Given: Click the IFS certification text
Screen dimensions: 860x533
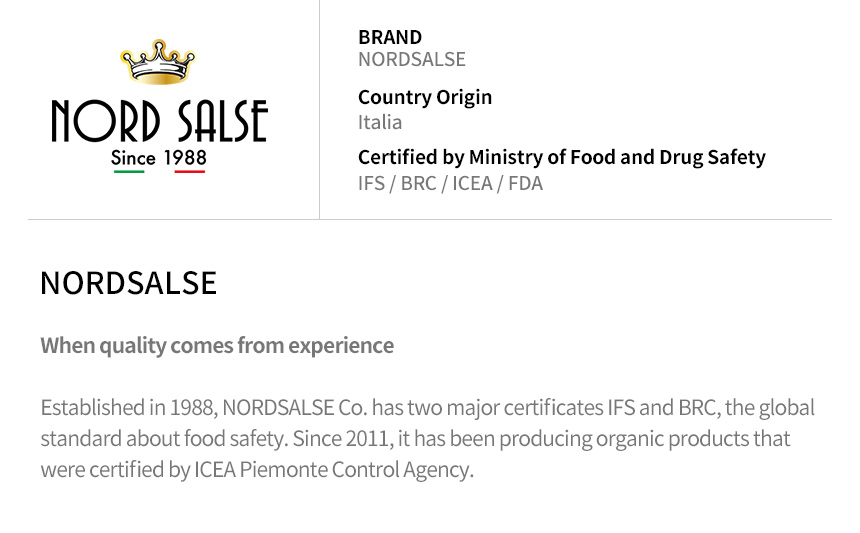Looking at the screenshot, I should (x=371, y=183).
